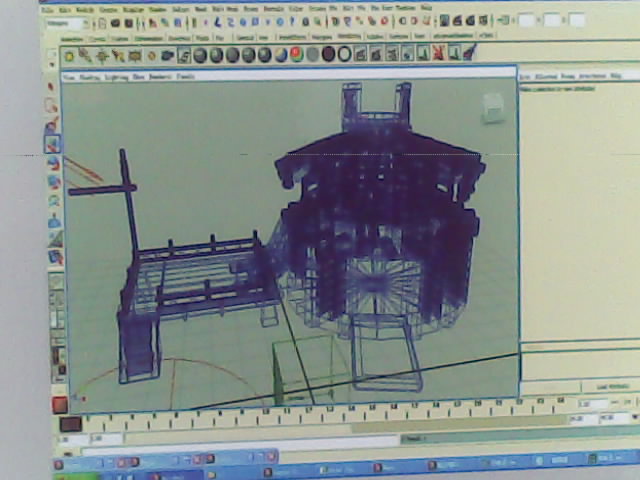Select the Paint Selection tool in toolbox

click(53, 124)
